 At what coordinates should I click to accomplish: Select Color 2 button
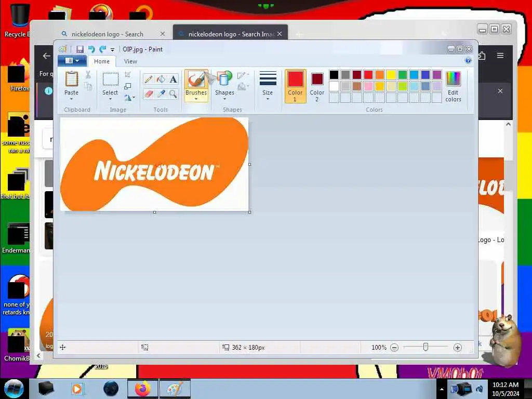pyautogui.click(x=317, y=86)
